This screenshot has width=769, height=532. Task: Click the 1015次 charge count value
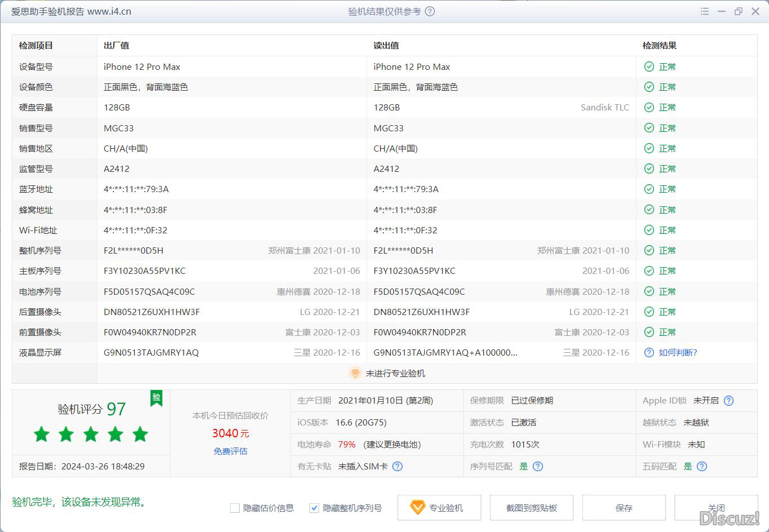pos(525,444)
